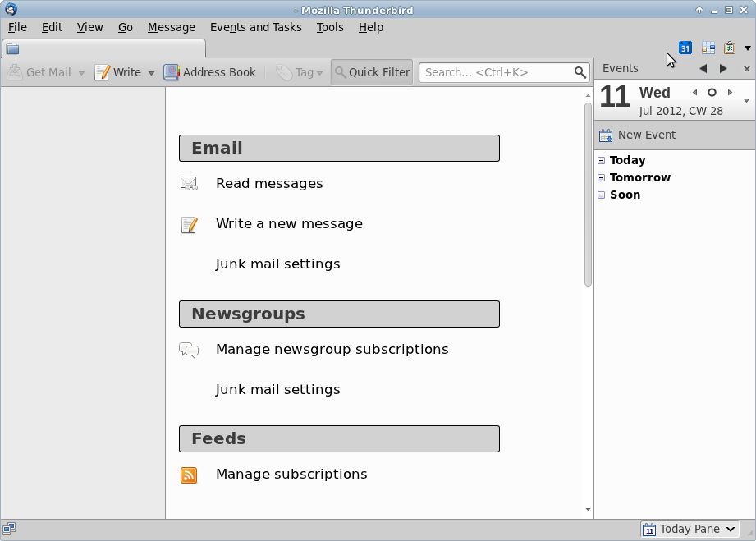Open Manage newsgroup subscriptions link
The height and width of the screenshot is (541, 756).
(332, 349)
